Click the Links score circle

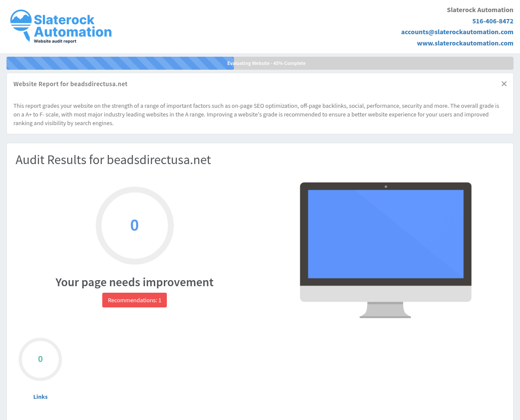(x=40, y=359)
